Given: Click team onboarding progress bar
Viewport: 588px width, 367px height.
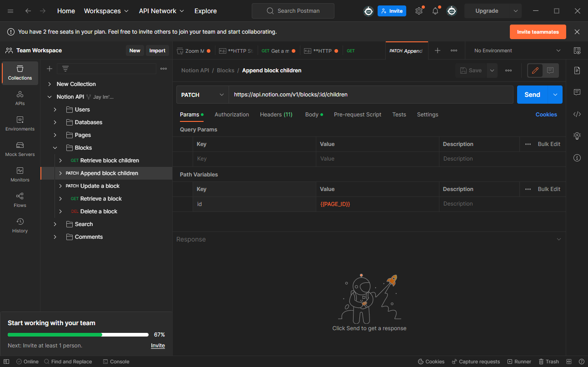Looking at the screenshot, I should tap(78, 335).
